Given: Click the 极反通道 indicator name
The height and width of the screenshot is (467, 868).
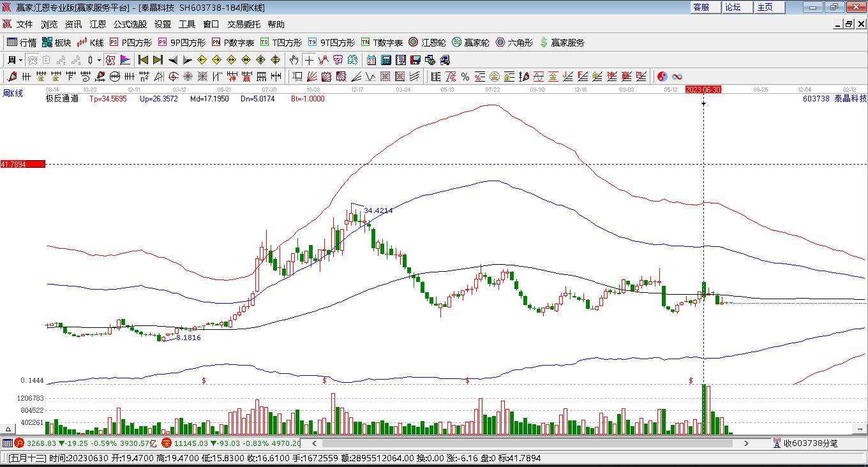Looking at the screenshot, I should (x=63, y=99).
